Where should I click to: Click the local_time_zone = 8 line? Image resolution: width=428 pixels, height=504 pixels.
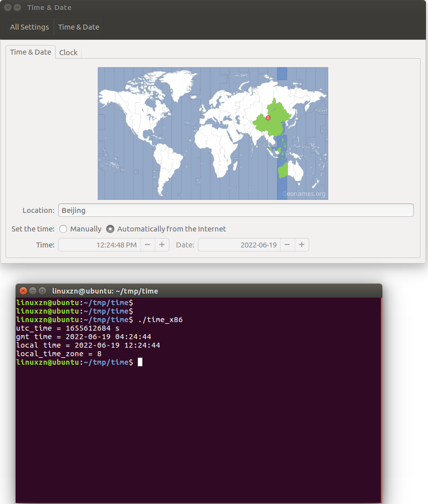pos(59,354)
